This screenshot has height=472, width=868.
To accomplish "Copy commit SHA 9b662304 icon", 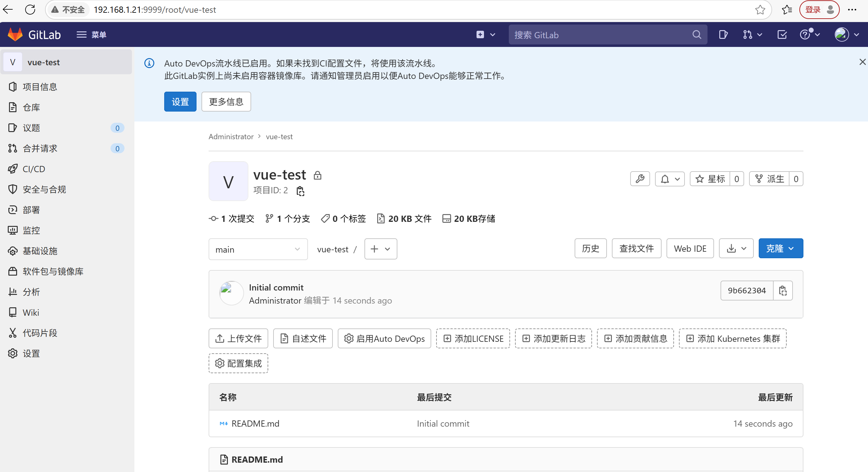I will [x=783, y=291].
